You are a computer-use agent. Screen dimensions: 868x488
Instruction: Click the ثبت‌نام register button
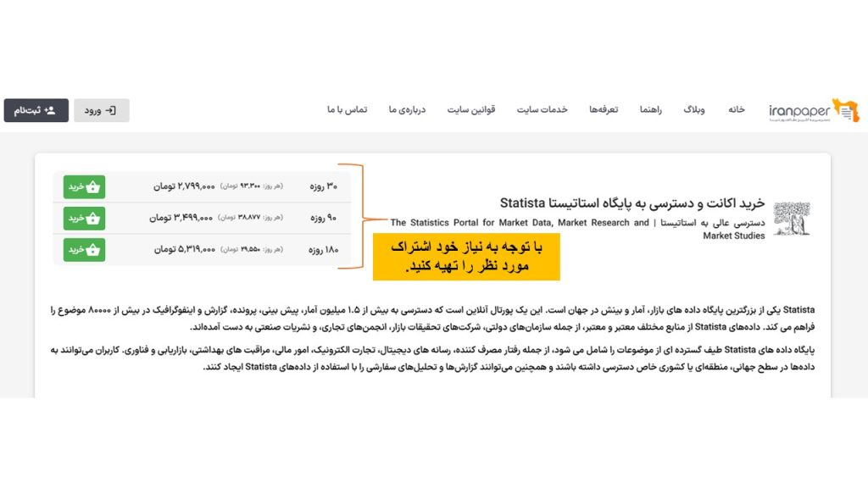36,111
